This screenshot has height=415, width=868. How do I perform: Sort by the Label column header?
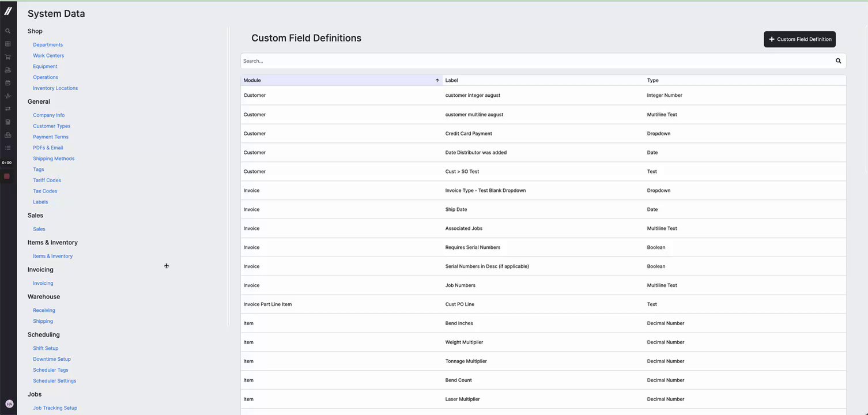(x=452, y=81)
